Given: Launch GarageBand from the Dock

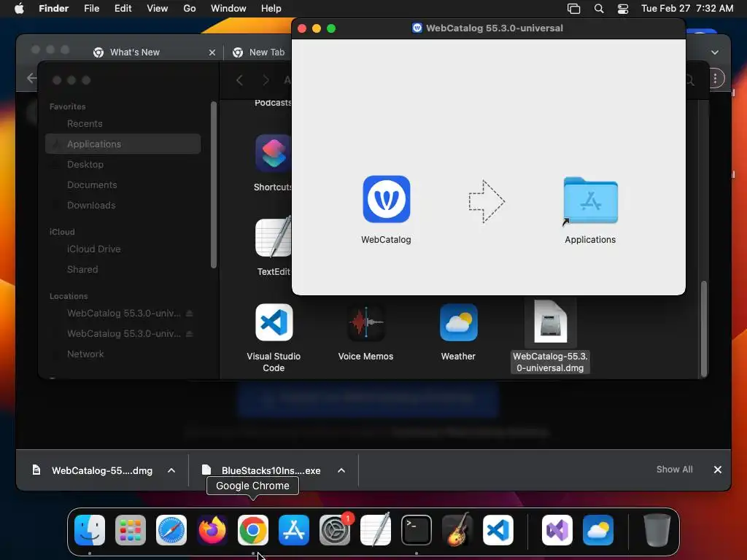Looking at the screenshot, I should [457, 530].
